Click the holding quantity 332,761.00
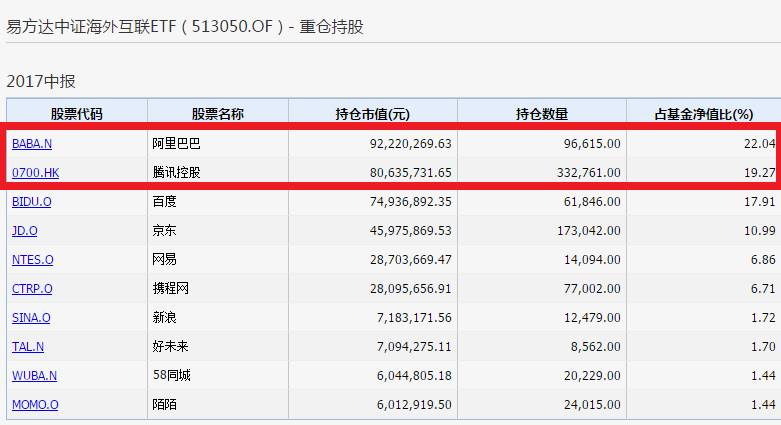This screenshot has width=781, height=425. [589, 173]
